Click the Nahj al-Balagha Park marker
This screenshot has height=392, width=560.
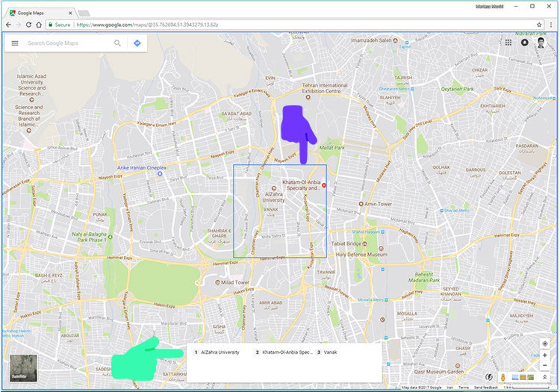pyautogui.click(x=110, y=237)
